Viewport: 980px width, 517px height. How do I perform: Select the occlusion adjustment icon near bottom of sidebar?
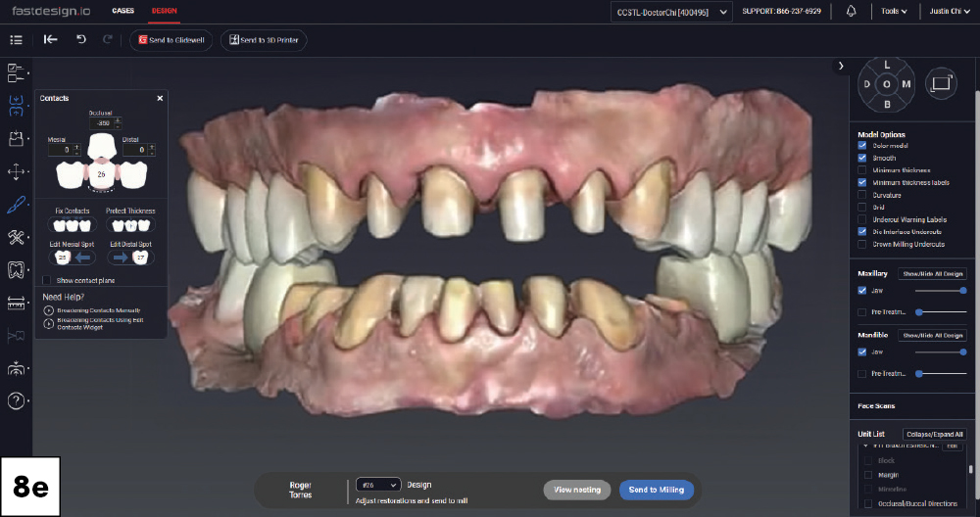tap(16, 368)
